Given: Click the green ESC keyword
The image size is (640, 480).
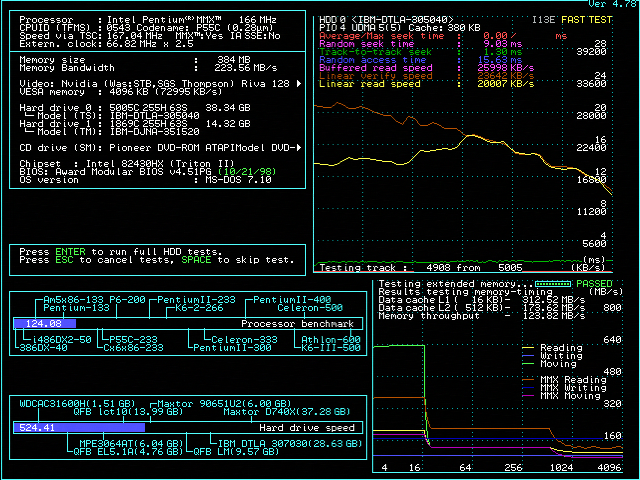Looking at the screenshot, I should coord(64,260).
